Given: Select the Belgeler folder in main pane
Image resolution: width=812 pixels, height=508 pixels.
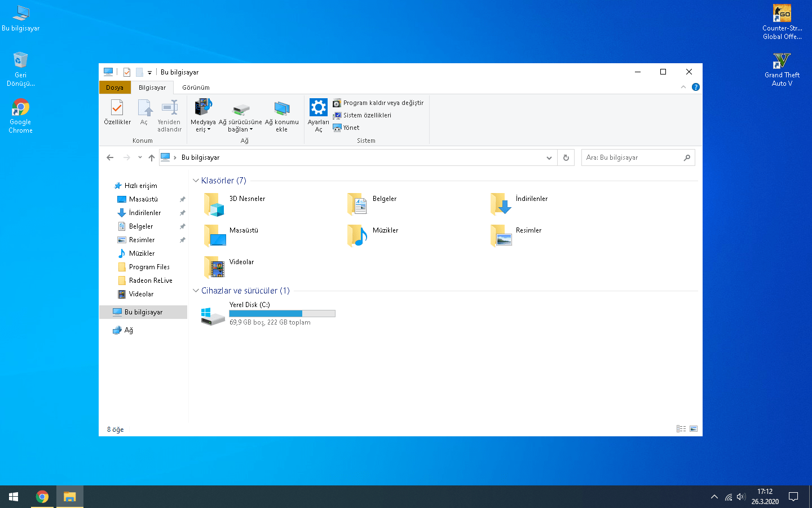Looking at the screenshot, I should point(372,204).
